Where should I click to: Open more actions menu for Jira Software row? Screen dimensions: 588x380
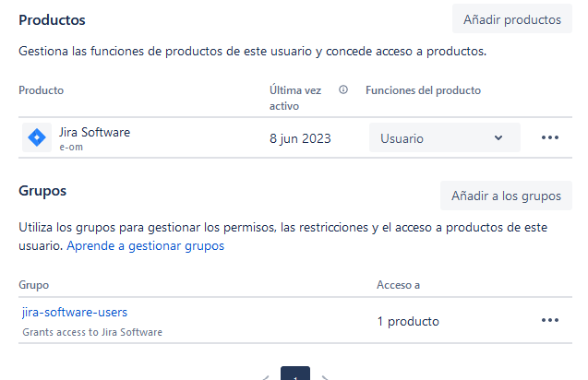550,137
